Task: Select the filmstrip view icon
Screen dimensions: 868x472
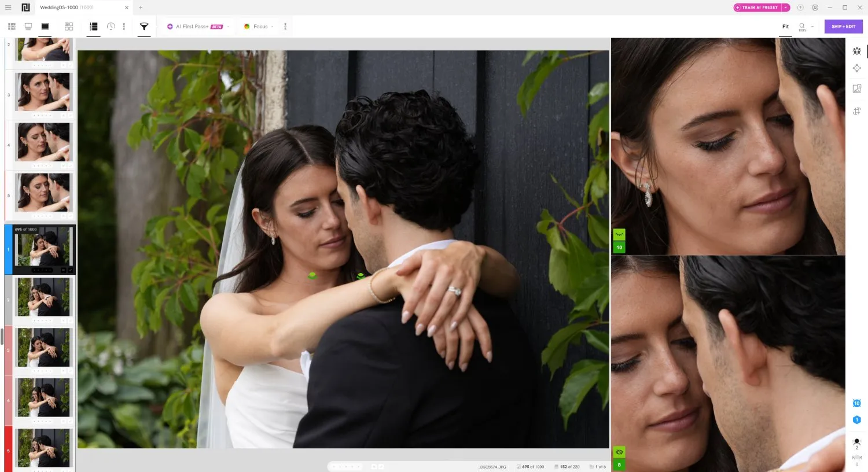Action: [x=29, y=26]
